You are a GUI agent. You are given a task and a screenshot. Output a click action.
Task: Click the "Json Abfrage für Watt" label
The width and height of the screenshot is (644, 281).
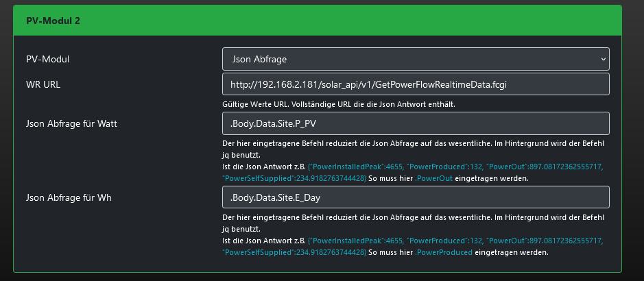pos(69,123)
